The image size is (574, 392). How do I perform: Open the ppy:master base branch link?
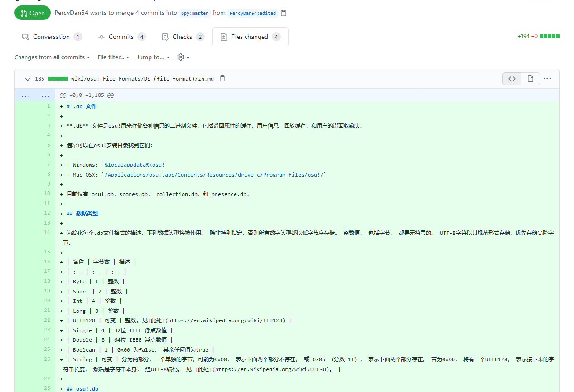(x=195, y=13)
